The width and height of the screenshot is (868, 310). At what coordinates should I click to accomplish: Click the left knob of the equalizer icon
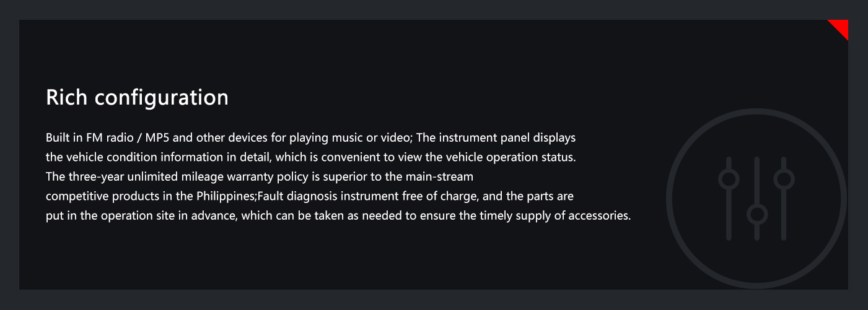(x=729, y=179)
